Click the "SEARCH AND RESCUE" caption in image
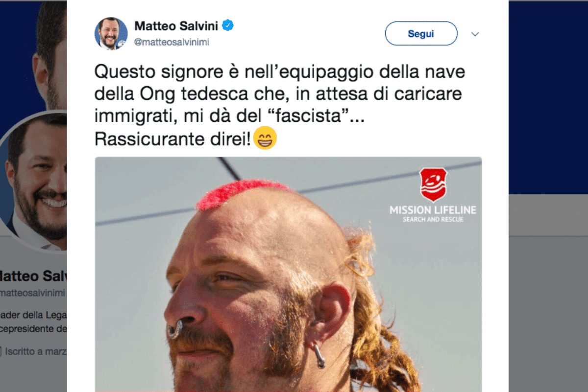This screenshot has height=392, width=588. click(x=433, y=220)
